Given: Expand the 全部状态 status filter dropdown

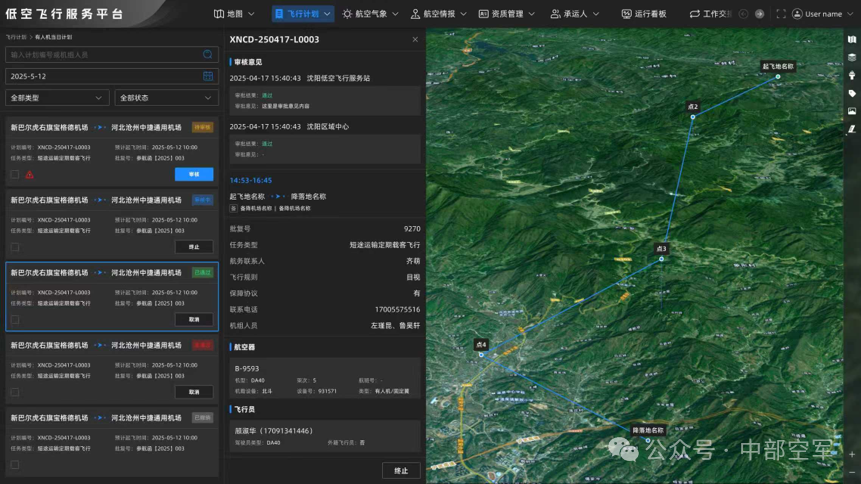Looking at the screenshot, I should (x=167, y=98).
